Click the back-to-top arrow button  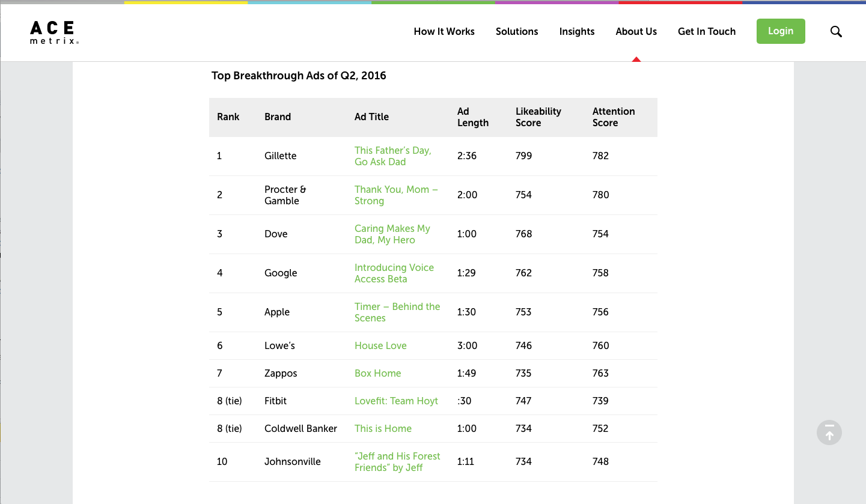click(x=829, y=432)
